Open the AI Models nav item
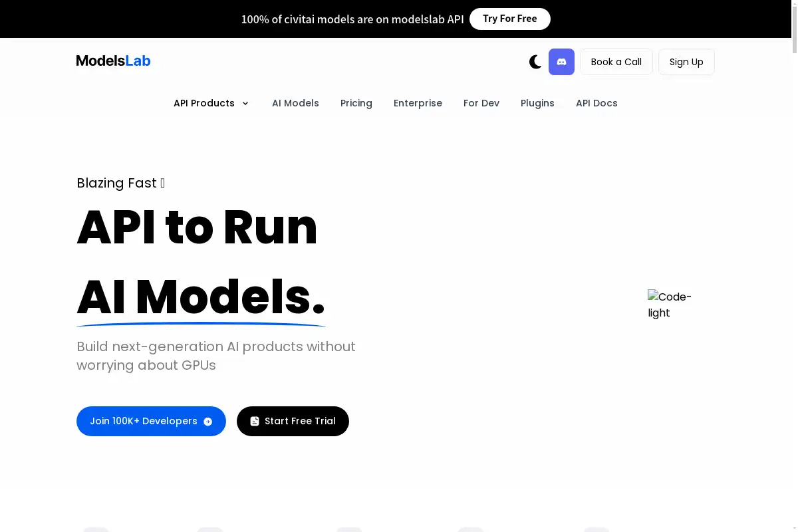Image resolution: width=798 pixels, height=532 pixels. [x=295, y=103]
